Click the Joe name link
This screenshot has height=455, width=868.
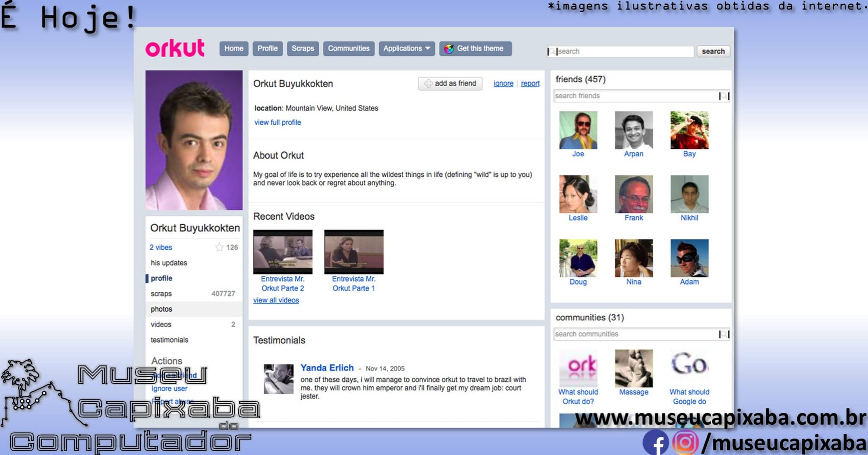[578, 154]
